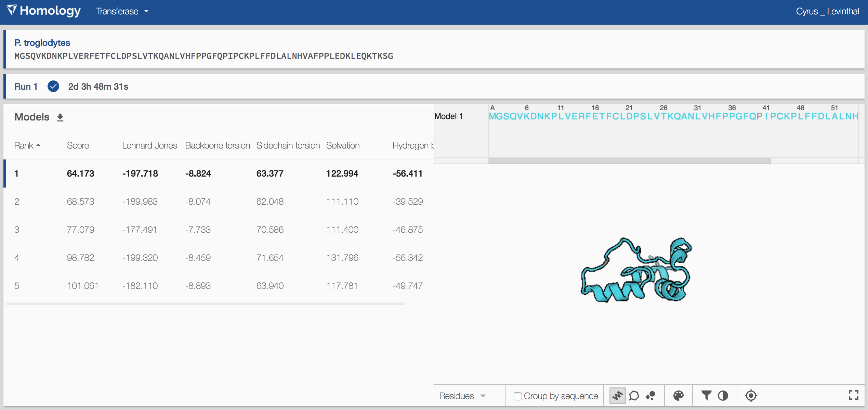Sort by Sidechain torsion column
The image size is (868, 410).
point(288,145)
